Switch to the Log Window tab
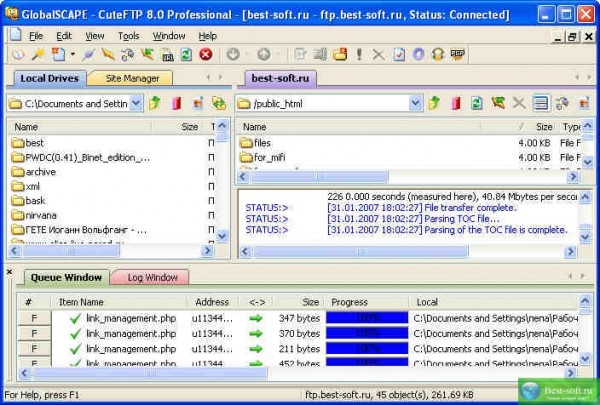Viewport: 600px width, 405px height. click(x=151, y=277)
